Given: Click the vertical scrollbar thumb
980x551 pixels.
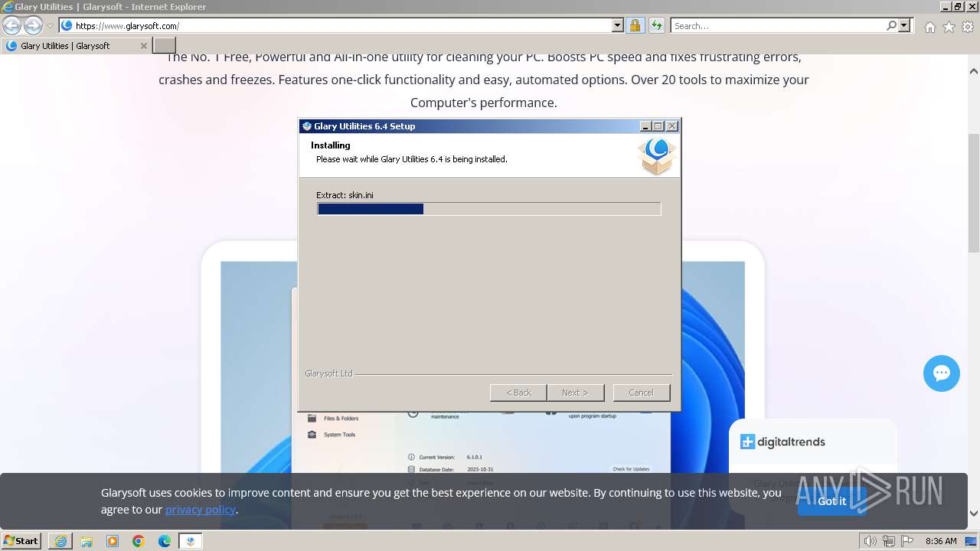Looking at the screenshot, I should pyautogui.click(x=974, y=191).
